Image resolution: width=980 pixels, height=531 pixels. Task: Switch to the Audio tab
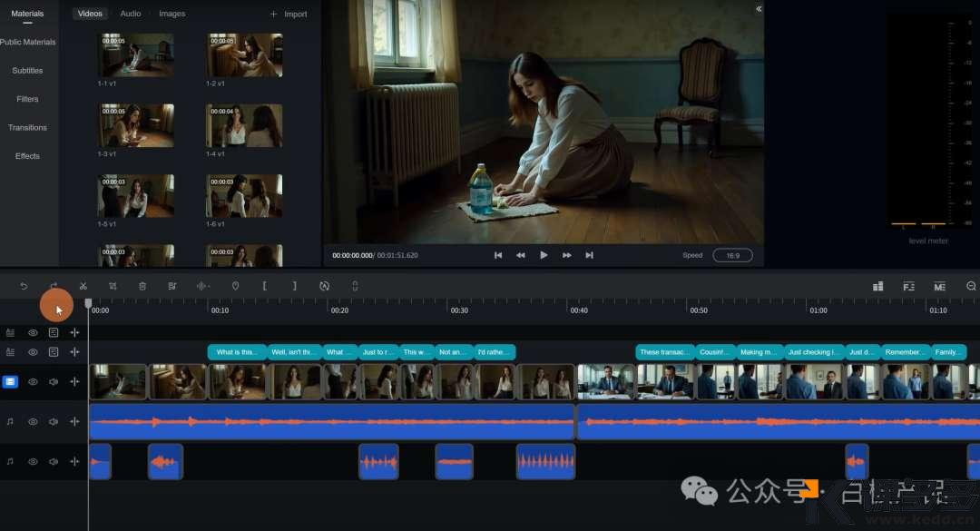tap(131, 14)
